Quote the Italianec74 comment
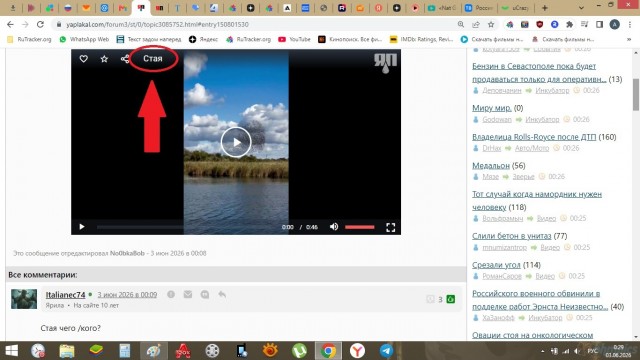 [x=205, y=294]
